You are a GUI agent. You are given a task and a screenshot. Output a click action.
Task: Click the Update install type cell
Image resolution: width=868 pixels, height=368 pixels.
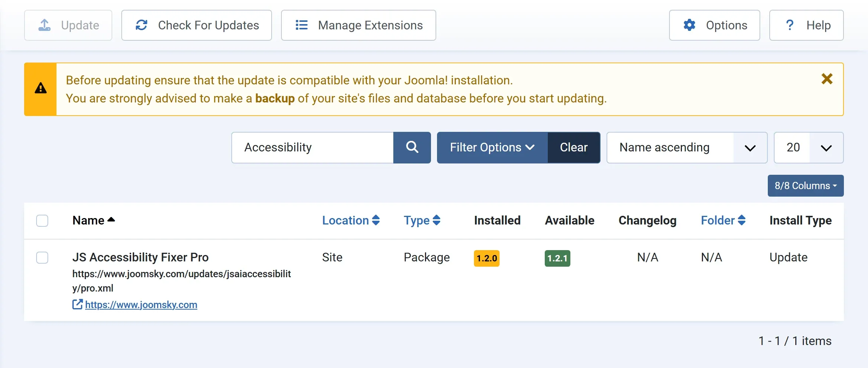coord(789,257)
